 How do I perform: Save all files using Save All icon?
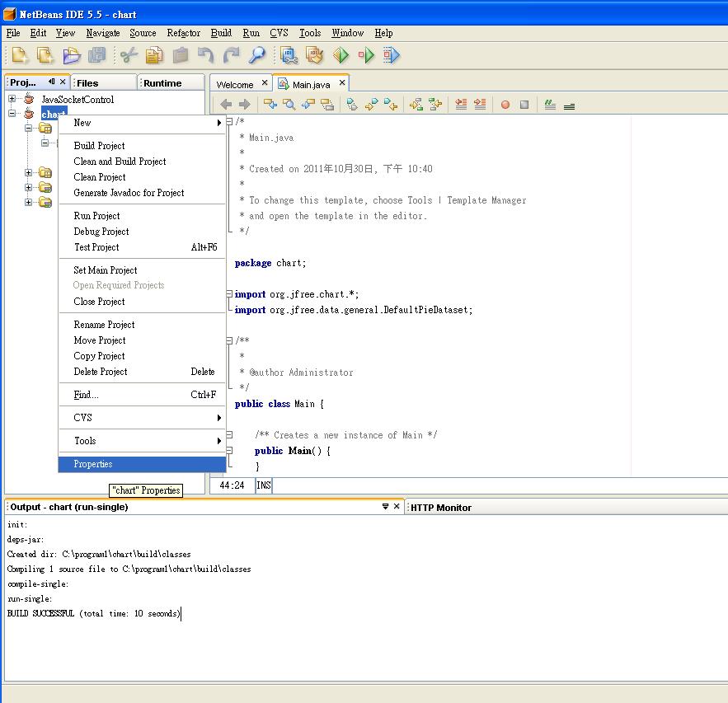[97, 54]
